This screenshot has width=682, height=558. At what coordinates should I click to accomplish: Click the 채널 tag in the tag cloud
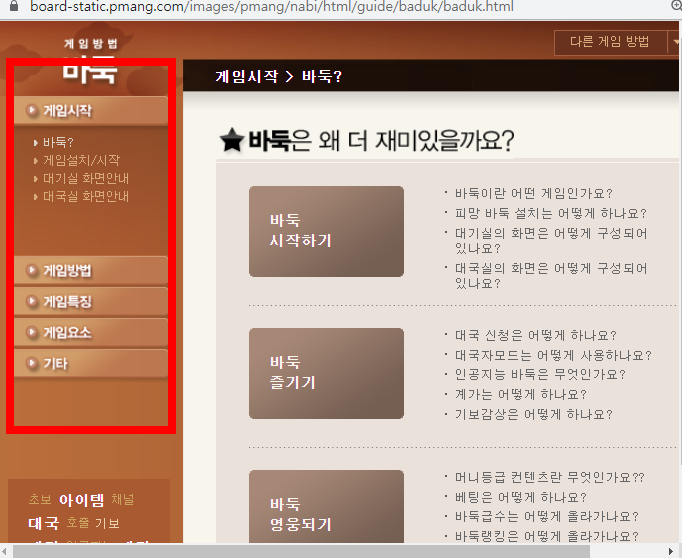(123, 499)
